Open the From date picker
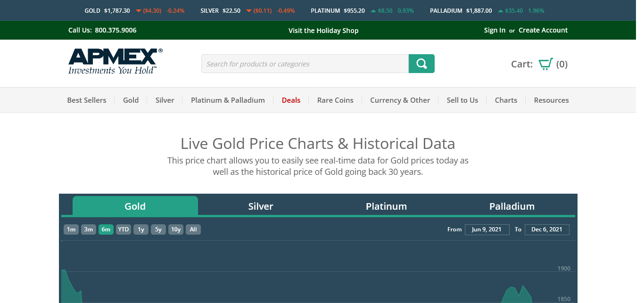Screen dimensions: 644x303 [x=487, y=229]
